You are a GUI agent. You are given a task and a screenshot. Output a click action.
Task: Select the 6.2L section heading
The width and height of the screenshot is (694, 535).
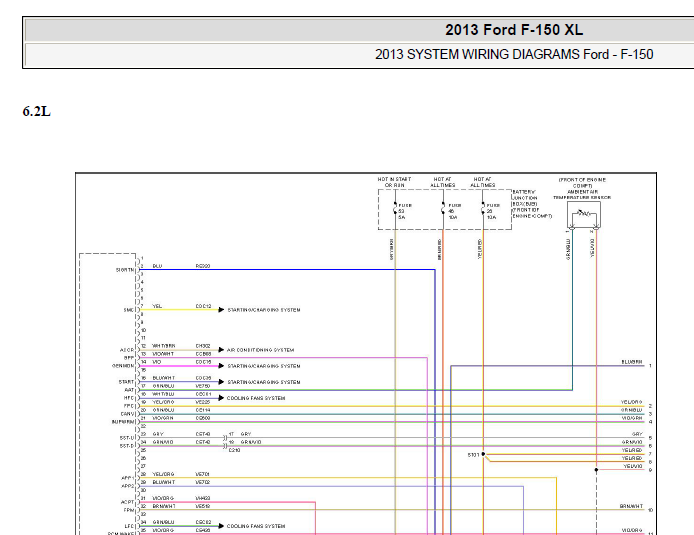coord(37,112)
